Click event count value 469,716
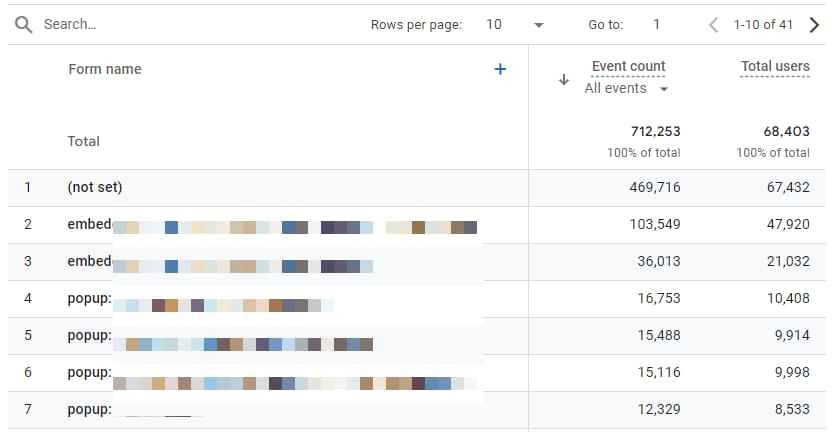The height and width of the screenshot is (432, 838). (648, 187)
